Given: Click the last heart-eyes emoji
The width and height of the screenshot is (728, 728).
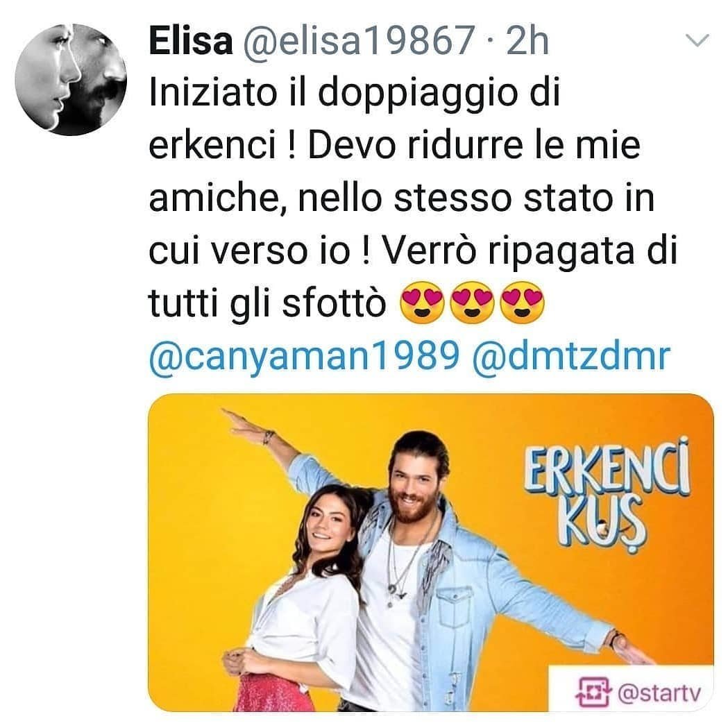Looking at the screenshot, I should point(523,303).
